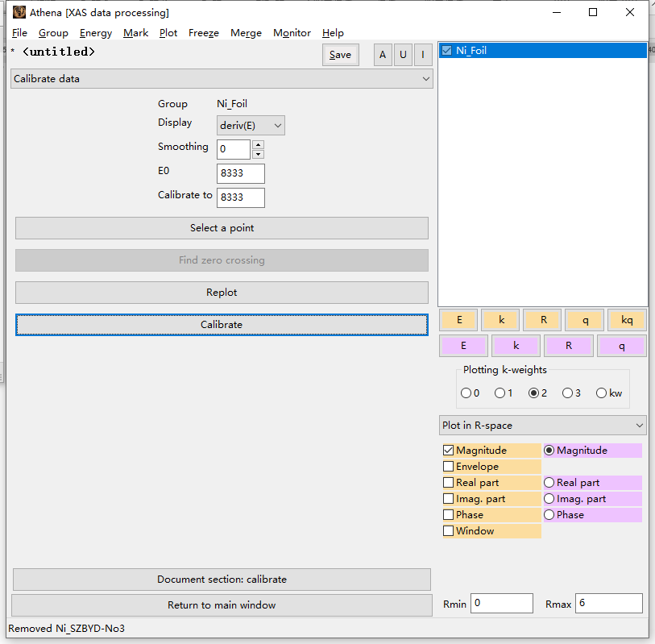Click the orange kq plot button
Image resolution: width=655 pixels, height=644 pixels.
[x=627, y=320]
